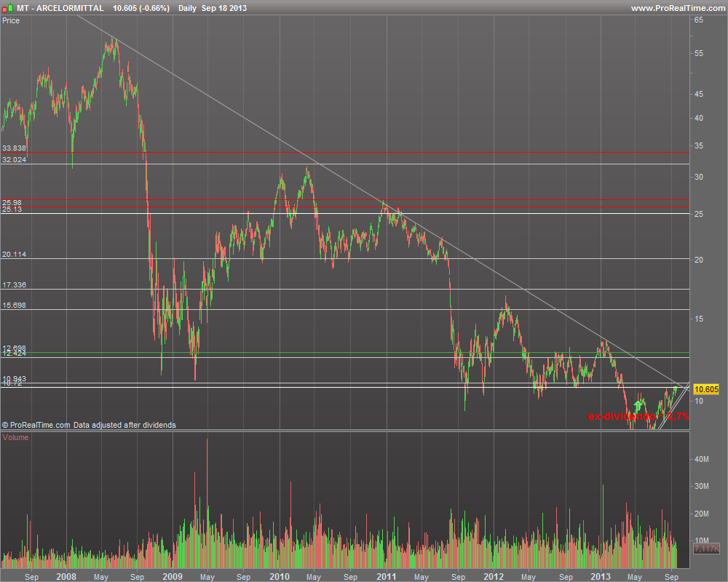Select the 2012 year marker on time axis
The width and height of the screenshot is (728, 582).
[493, 576]
